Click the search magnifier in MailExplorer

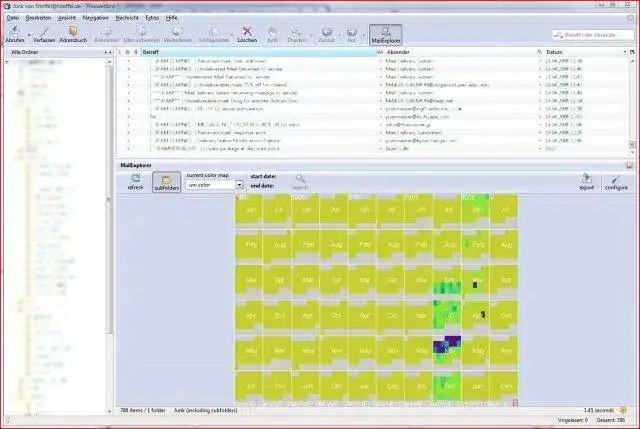(300, 182)
